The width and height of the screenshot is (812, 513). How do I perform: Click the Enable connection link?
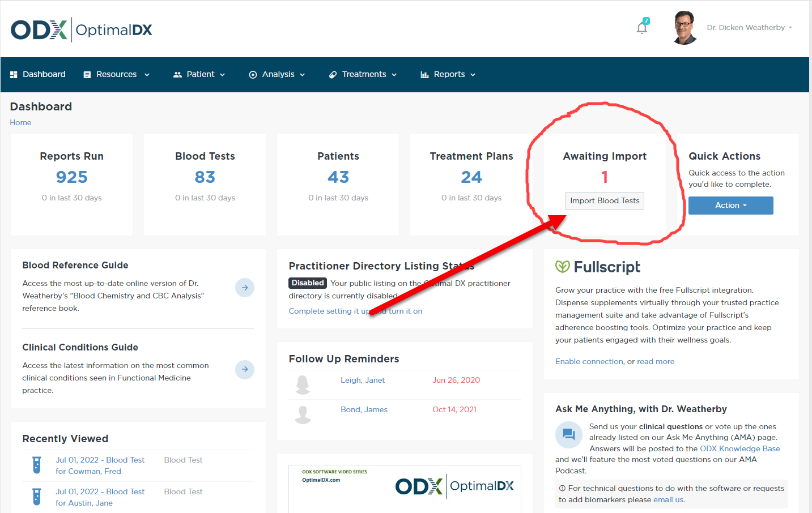[589, 361]
